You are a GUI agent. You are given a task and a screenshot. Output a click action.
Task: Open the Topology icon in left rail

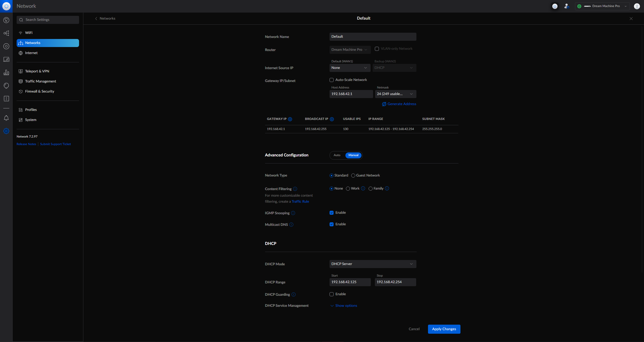(x=6, y=33)
